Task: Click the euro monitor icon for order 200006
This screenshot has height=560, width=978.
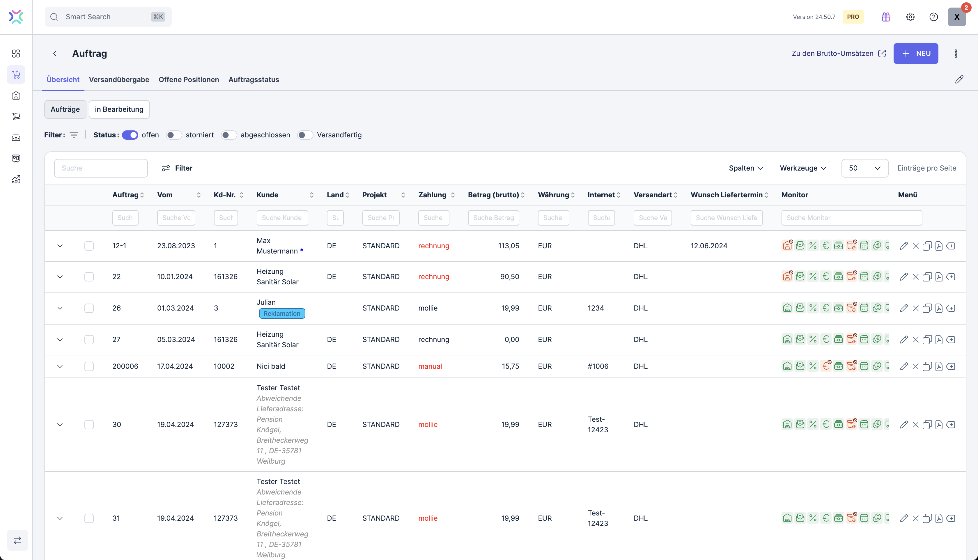Action: (826, 366)
